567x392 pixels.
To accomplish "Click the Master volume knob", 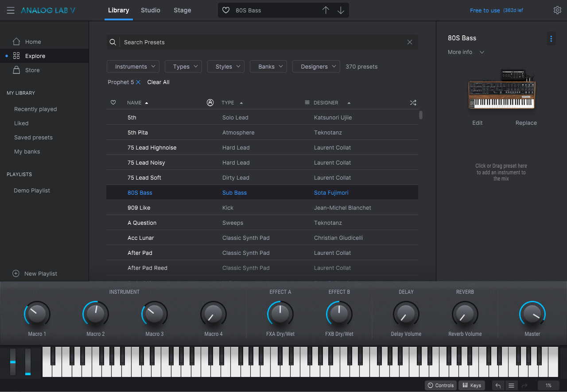I will pos(532,314).
